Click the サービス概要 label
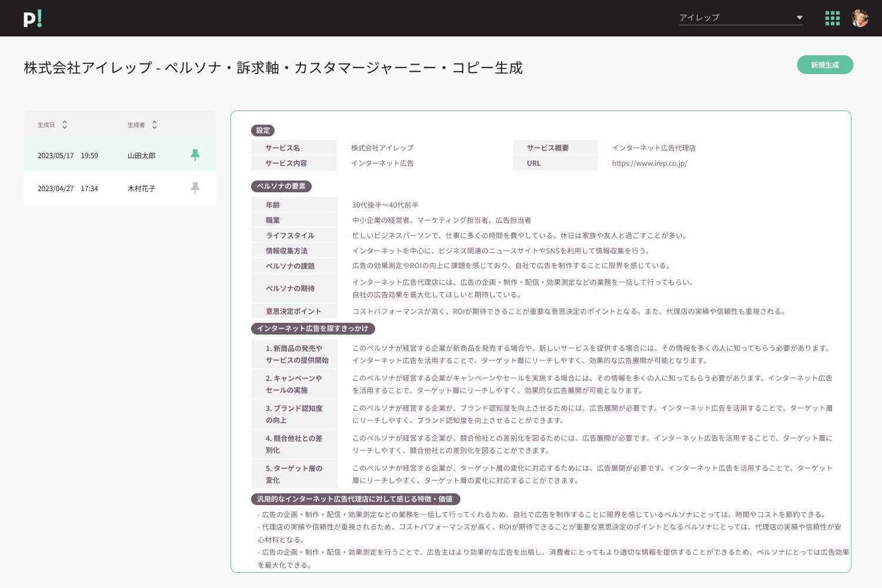882x588 pixels. point(555,148)
